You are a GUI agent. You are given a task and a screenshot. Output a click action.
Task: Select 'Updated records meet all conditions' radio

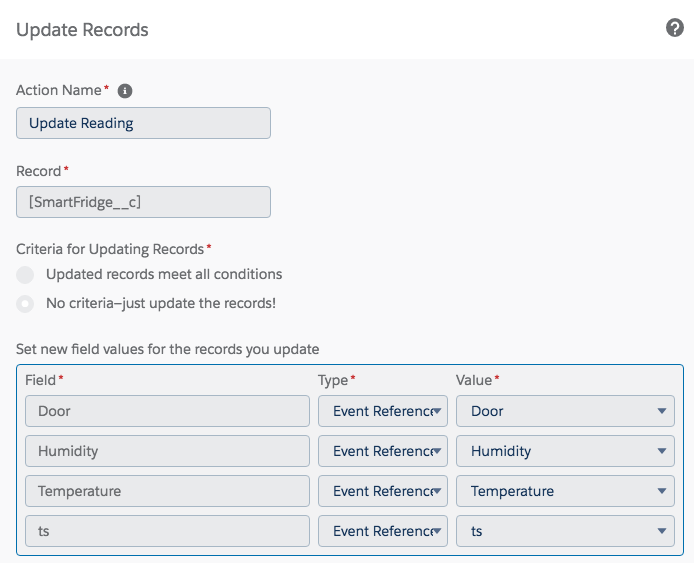point(25,275)
